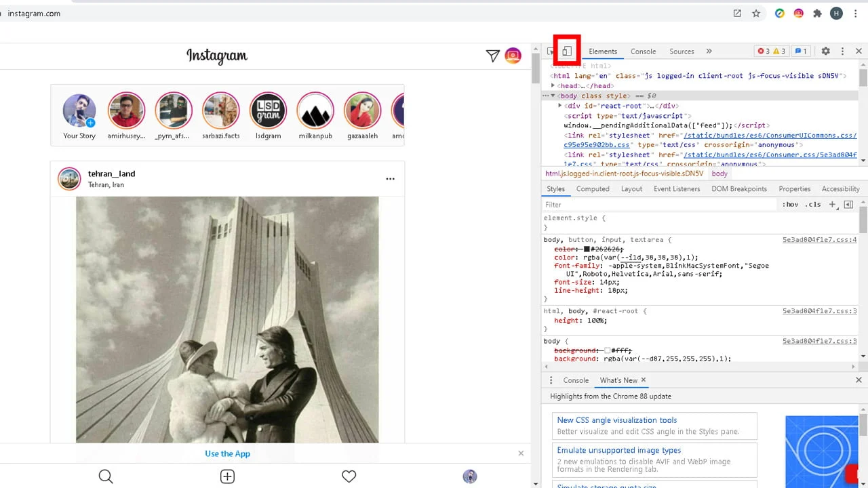Bookmark this page with the star

point(756,14)
